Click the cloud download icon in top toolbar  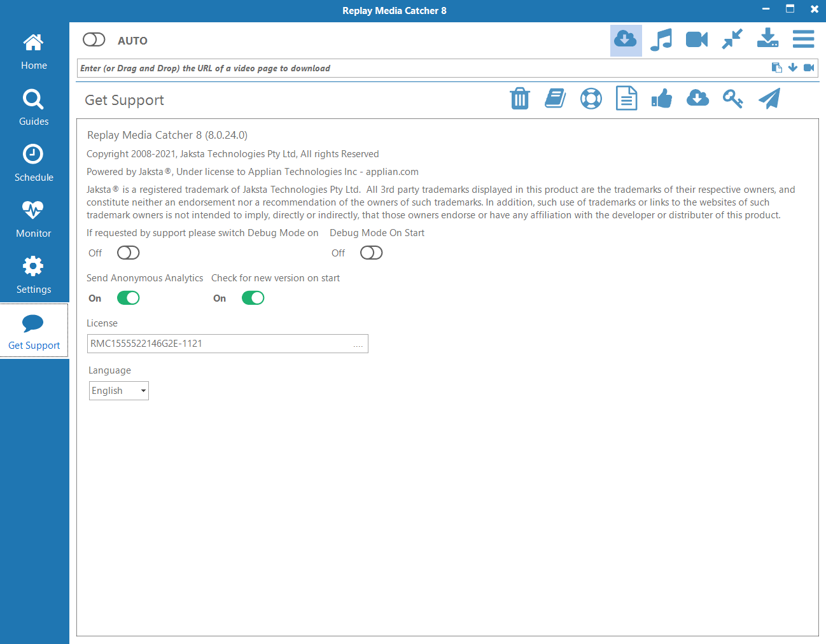(x=626, y=40)
